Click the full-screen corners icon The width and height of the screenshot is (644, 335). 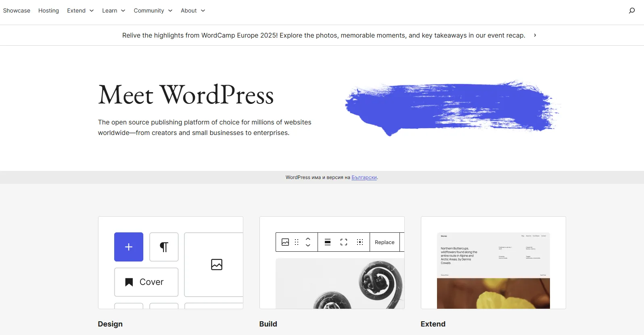(x=344, y=242)
